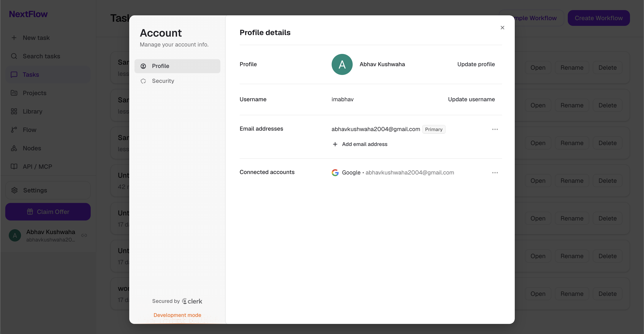
Task: Click username value imabhav
Action: (342, 99)
